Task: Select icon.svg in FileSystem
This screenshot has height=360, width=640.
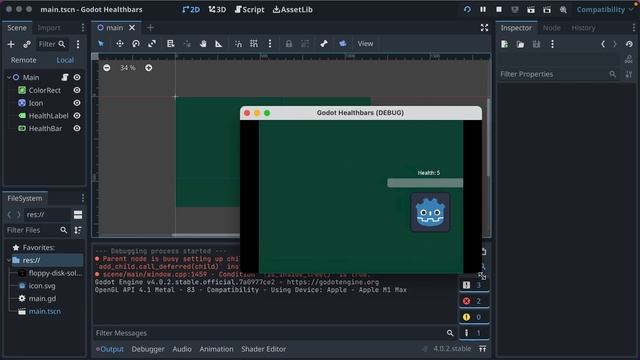Action: click(42, 286)
